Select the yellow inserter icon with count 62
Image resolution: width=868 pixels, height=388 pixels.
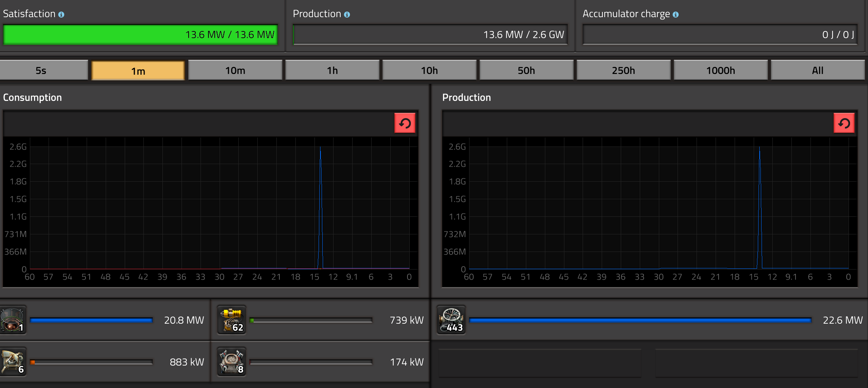[232, 320]
